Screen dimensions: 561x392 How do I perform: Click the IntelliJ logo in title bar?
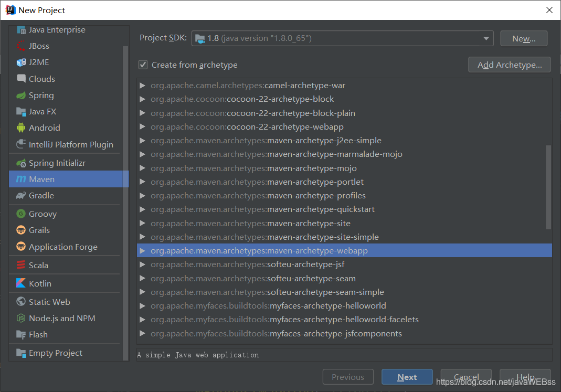[x=10, y=10]
